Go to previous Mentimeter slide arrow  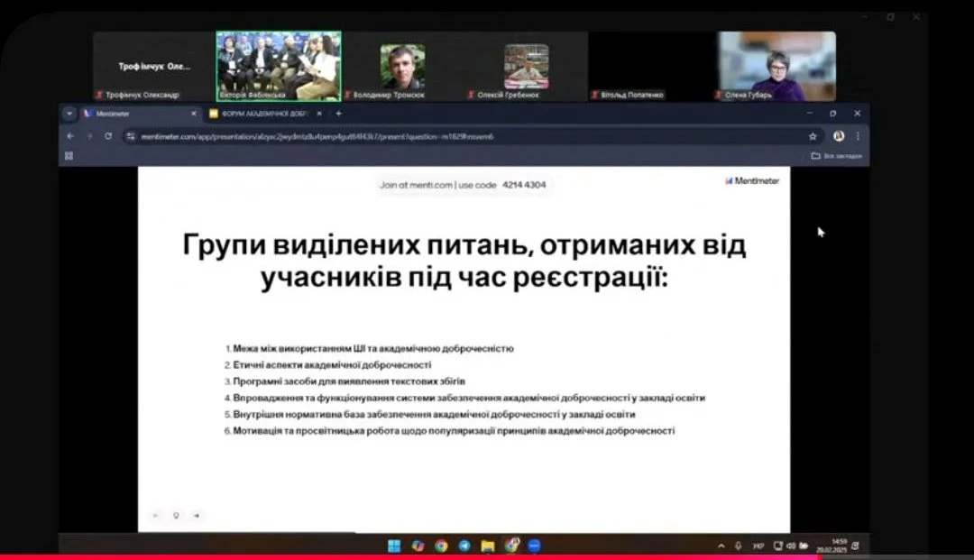(x=155, y=516)
